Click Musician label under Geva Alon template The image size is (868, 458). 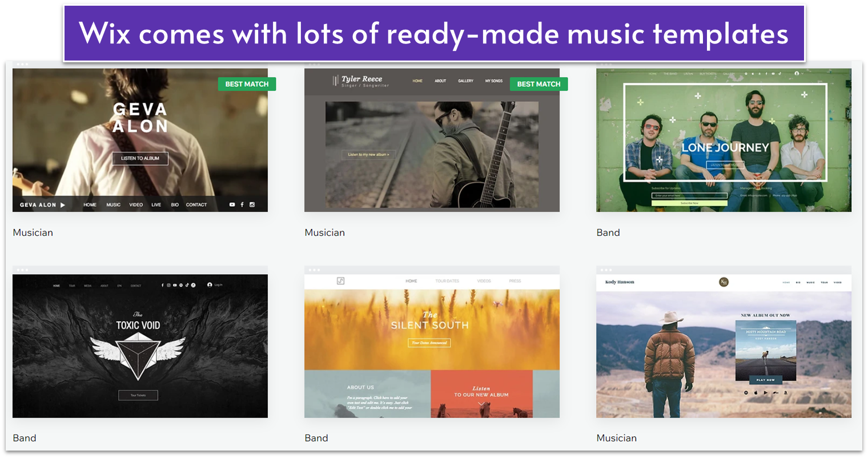click(33, 232)
